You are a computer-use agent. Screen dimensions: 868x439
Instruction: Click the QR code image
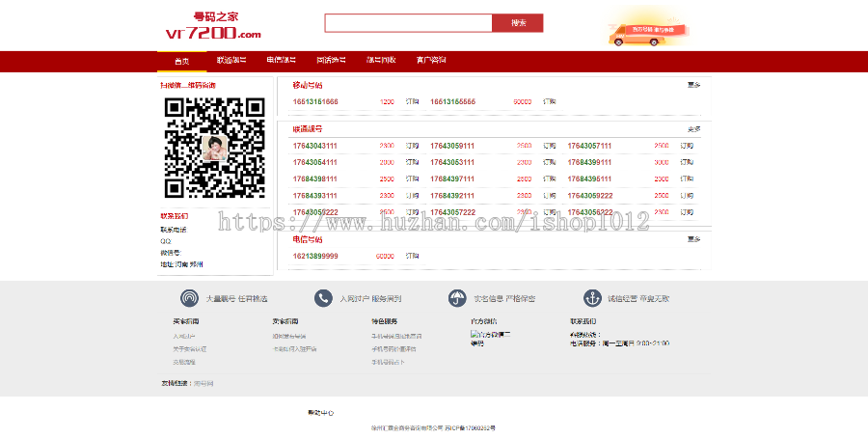coord(215,148)
